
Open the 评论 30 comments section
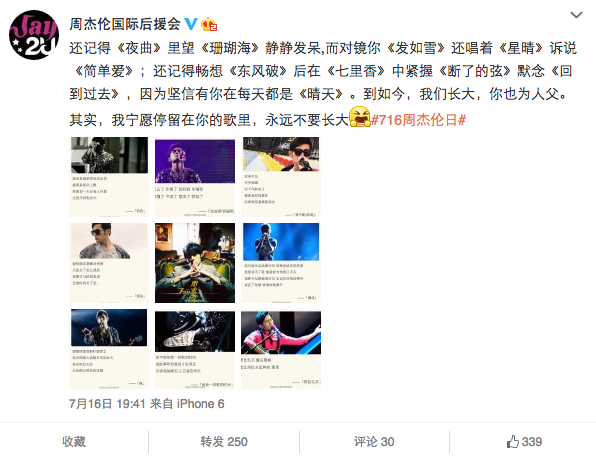coord(374,442)
